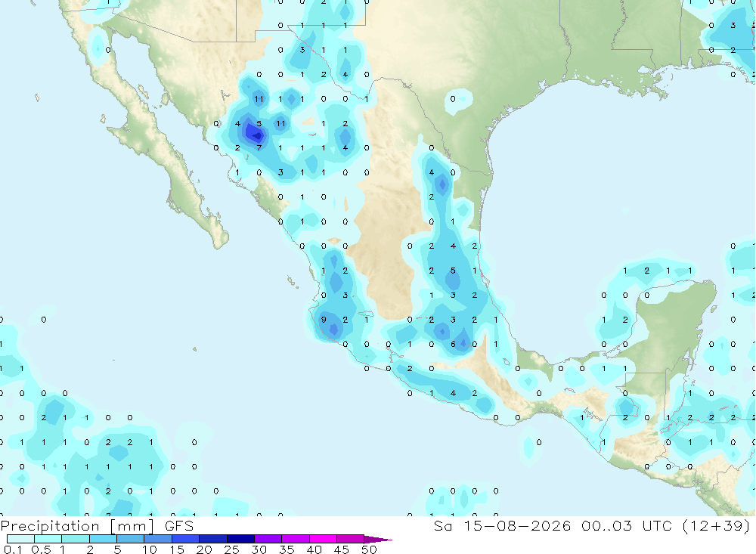Screen dimensions: 756x554
Task: Click the legend tick label "50"
Action: (369, 549)
